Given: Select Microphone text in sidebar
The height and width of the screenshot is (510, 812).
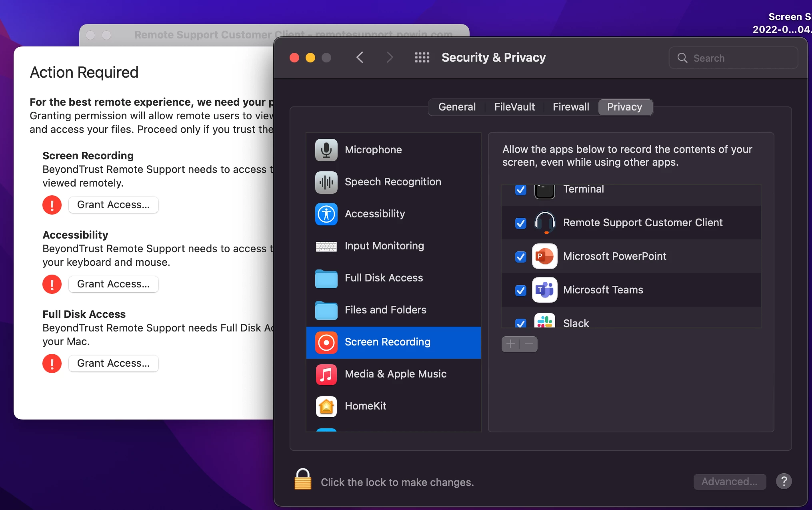Looking at the screenshot, I should tap(373, 150).
